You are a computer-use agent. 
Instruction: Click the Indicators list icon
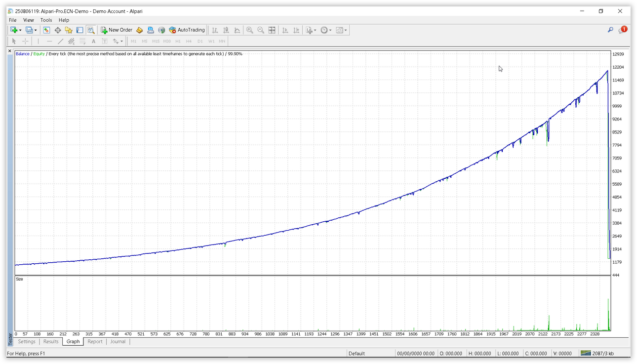click(309, 30)
